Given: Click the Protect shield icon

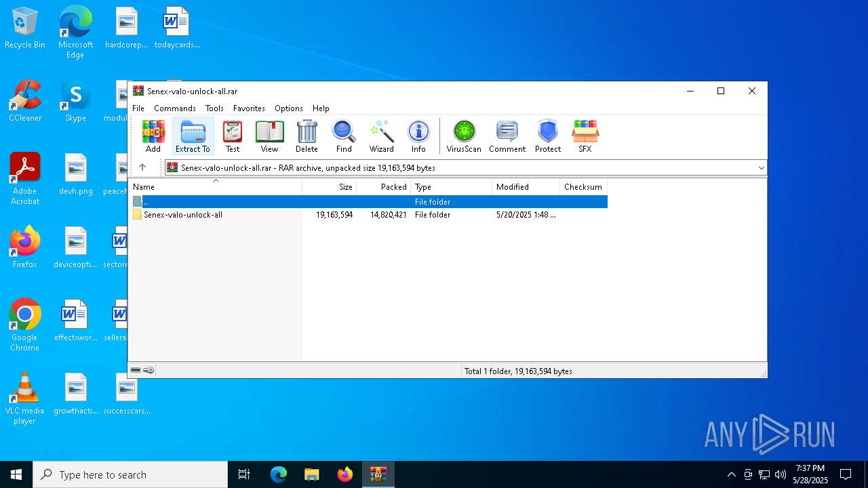Looking at the screenshot, I should (548, 136).
